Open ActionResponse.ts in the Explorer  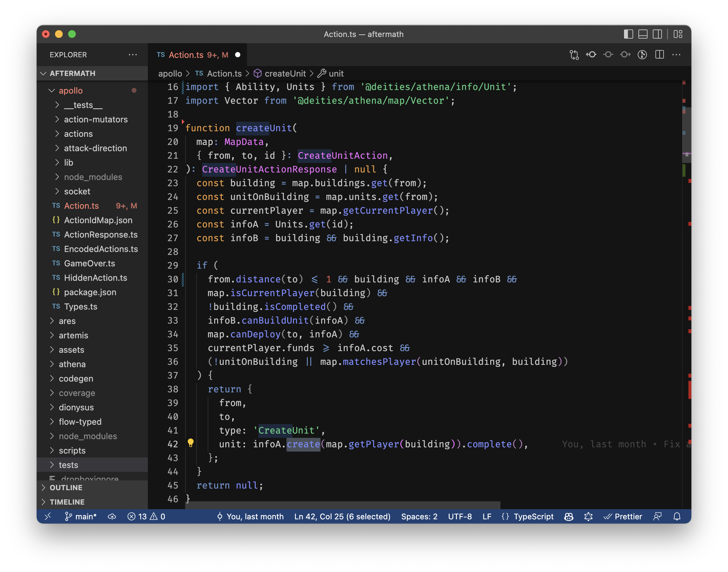coord(100,234)
